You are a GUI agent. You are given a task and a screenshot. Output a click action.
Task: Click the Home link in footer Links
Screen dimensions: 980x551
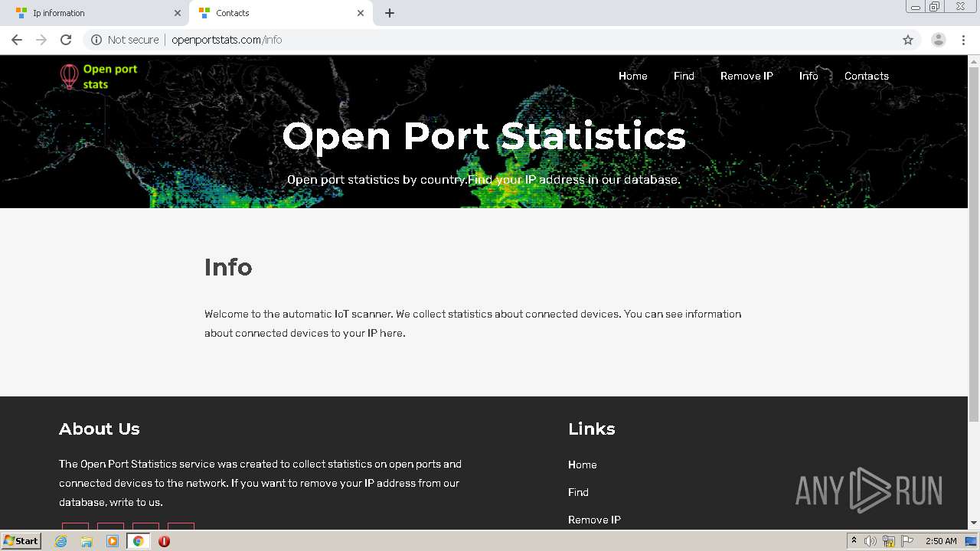point(583,465)
